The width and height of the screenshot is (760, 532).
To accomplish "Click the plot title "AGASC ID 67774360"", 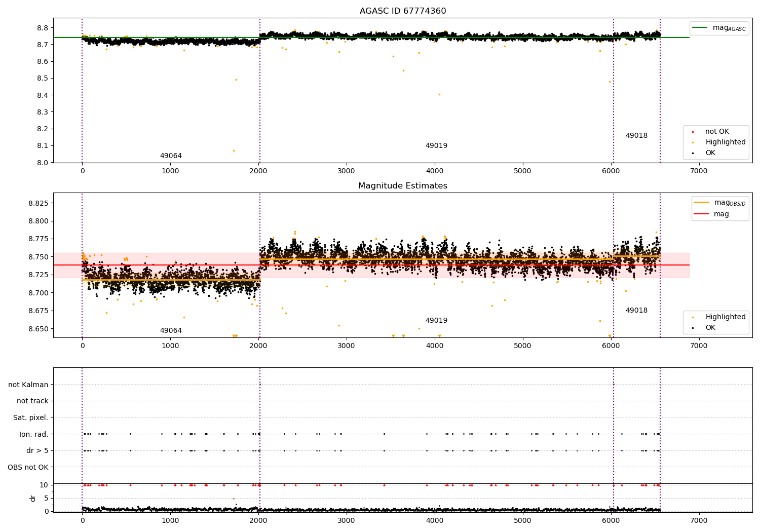I will coord(403,11).
